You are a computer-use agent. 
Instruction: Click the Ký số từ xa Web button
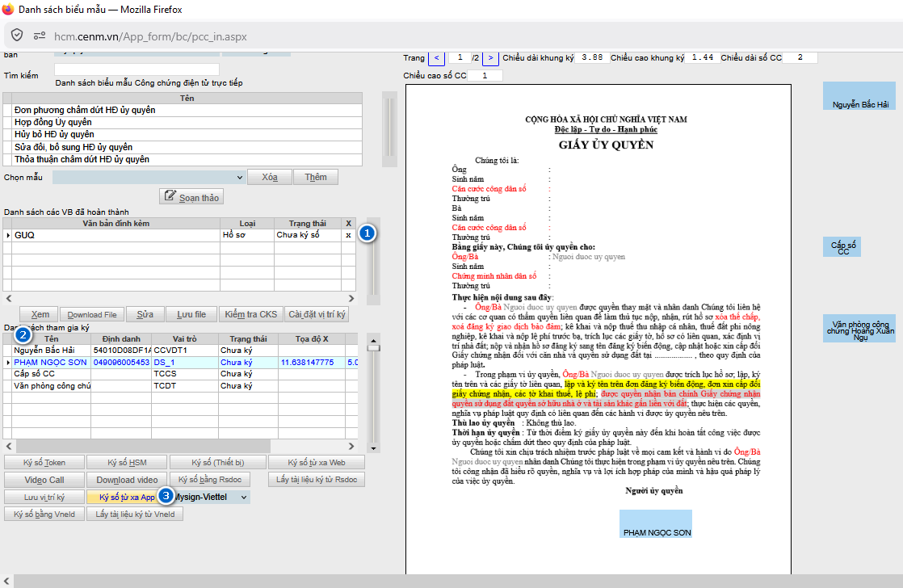pos(317,463)
